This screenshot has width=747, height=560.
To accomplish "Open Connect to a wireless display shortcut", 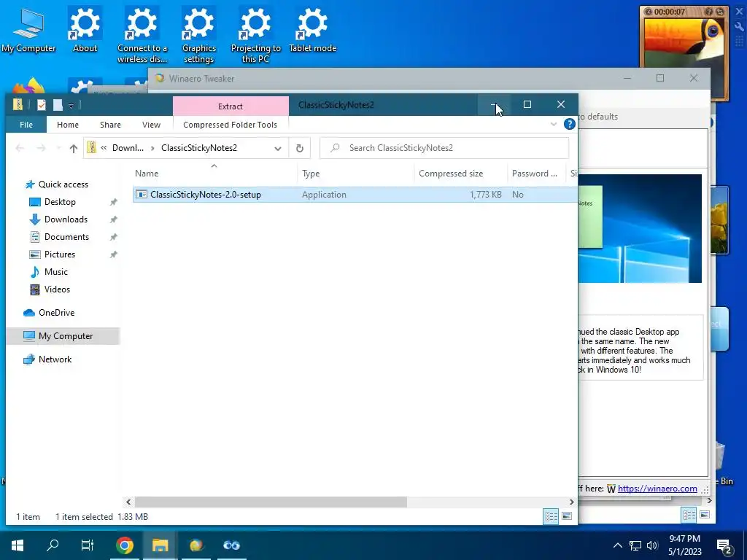I will (142, 34).
